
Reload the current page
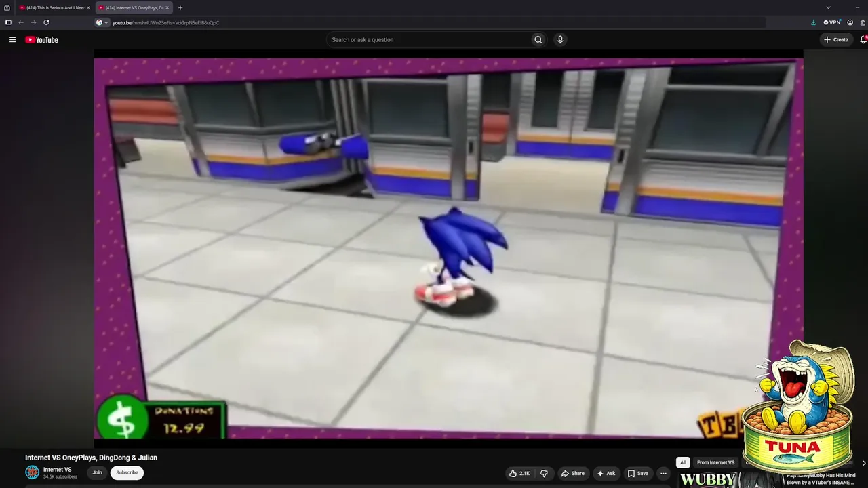46,22
